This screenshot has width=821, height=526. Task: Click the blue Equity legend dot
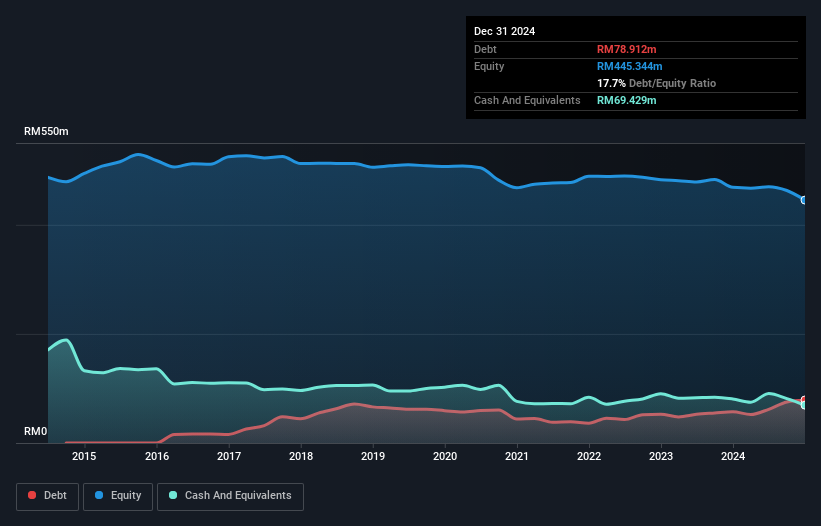click(x=99, y=495)
